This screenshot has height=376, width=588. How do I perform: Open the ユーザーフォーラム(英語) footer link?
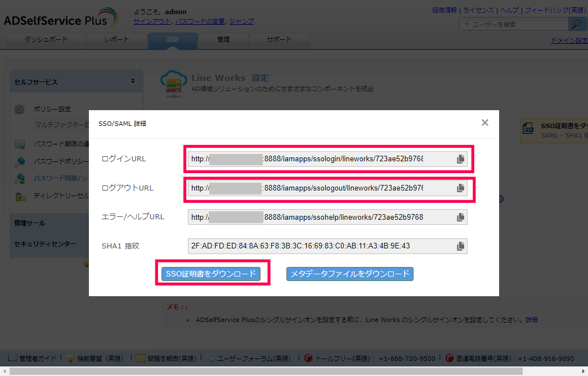[254, 359]
